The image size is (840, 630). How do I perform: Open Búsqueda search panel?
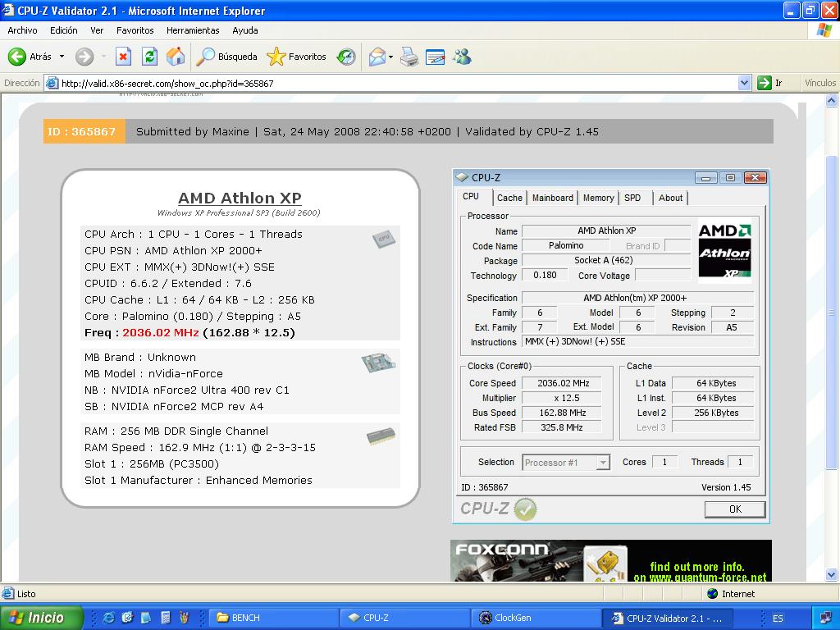click(x=226, y=57)
